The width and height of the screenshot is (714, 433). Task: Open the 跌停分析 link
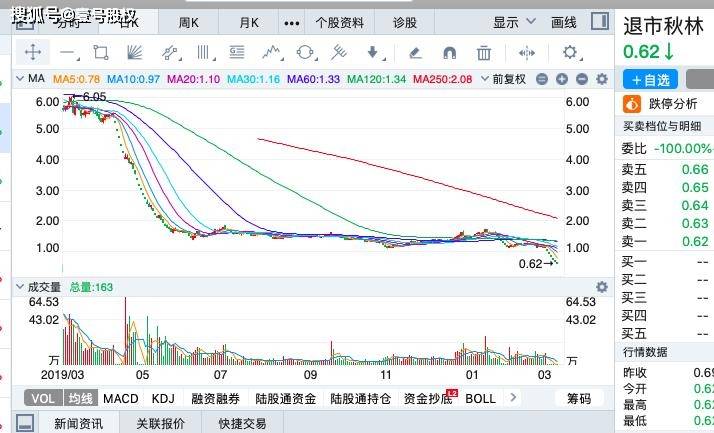pos(673,104)
